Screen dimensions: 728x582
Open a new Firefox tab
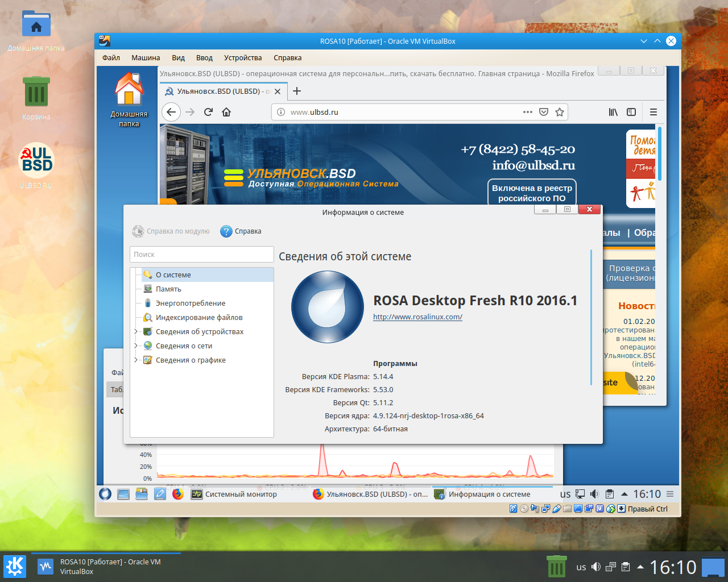click(x=297, y=91)
